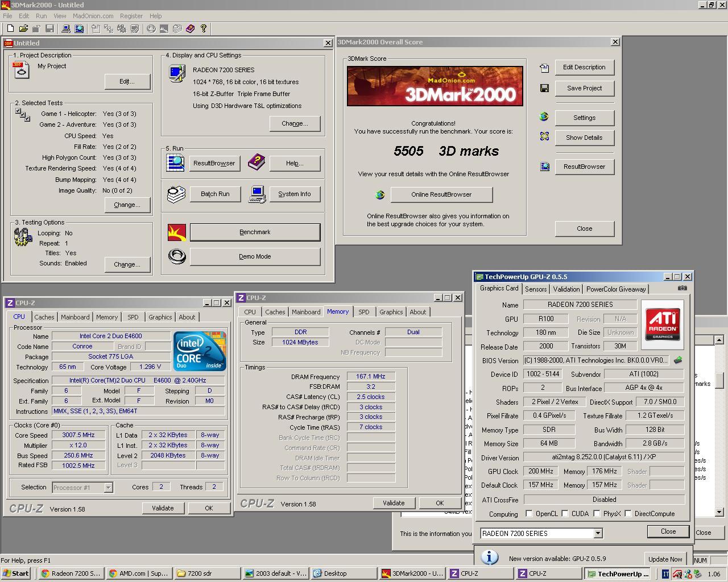Click the Start button on taskbar

coord(16,573)
